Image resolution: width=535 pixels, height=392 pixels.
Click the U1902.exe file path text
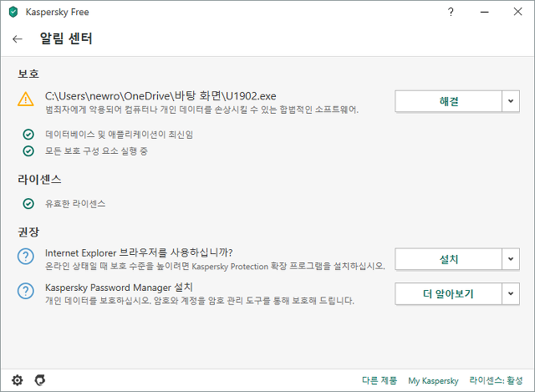coord(160,96)
